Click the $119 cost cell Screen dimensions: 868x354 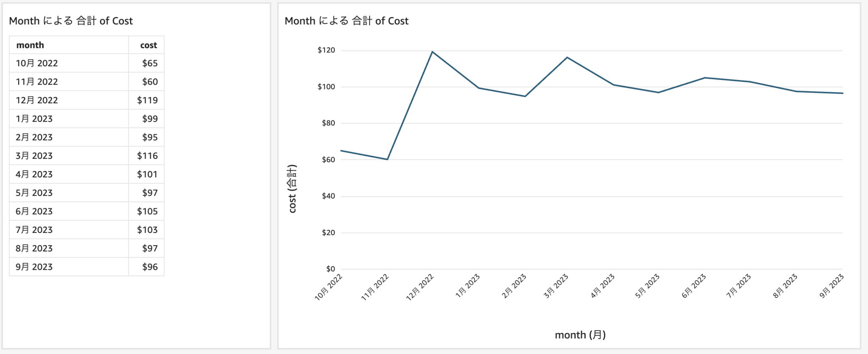coord(147,100)
